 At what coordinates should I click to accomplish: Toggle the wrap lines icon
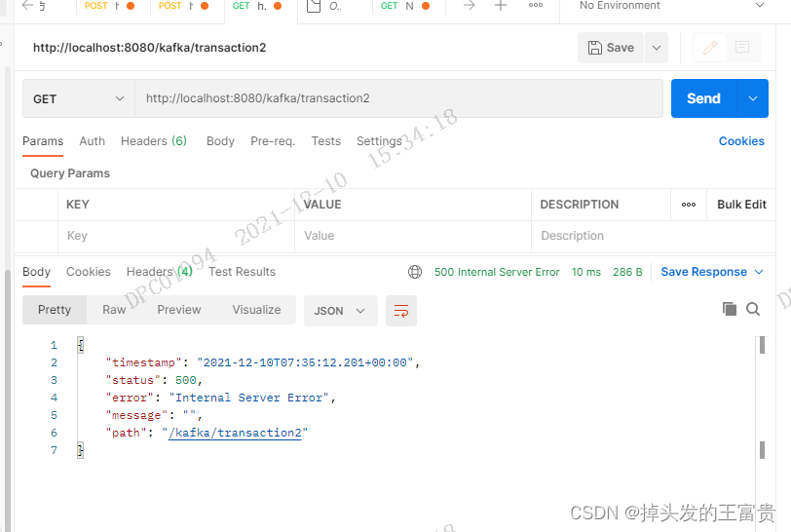pyautogui.click(x=401, y=311)
